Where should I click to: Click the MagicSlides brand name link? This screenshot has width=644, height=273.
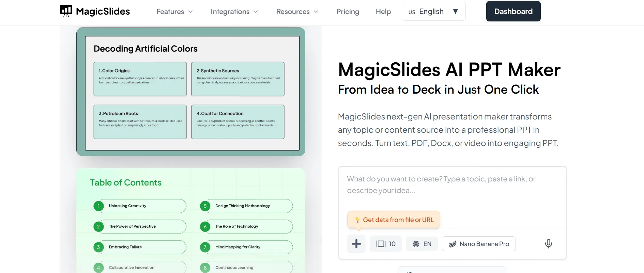click(103, 12)
